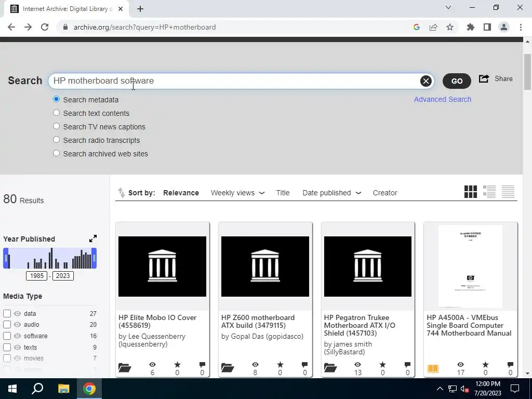Viewport: 532px width, 399px height.
Task: Click favorite star on HP A4500A card
Action: coord(486,365)
